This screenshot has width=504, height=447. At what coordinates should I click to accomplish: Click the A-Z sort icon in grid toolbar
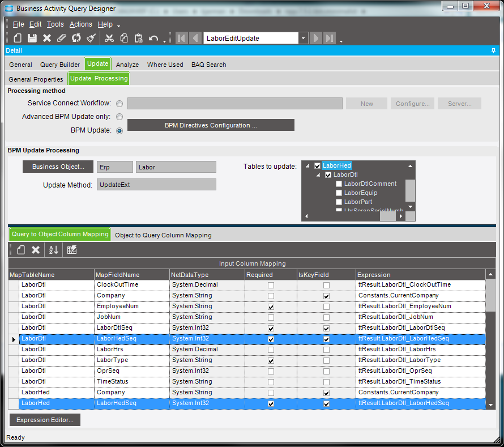tap(54, 250)
